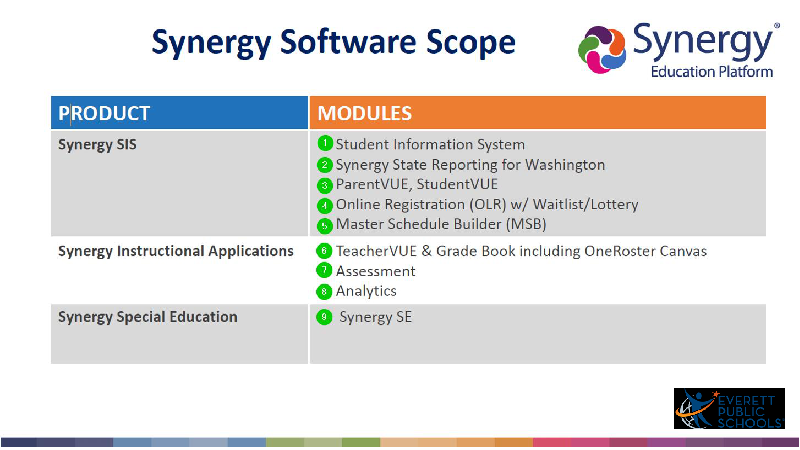Select "TeacherVUE & Grade Book" module line
800x450 pixels.
[521, 251]
